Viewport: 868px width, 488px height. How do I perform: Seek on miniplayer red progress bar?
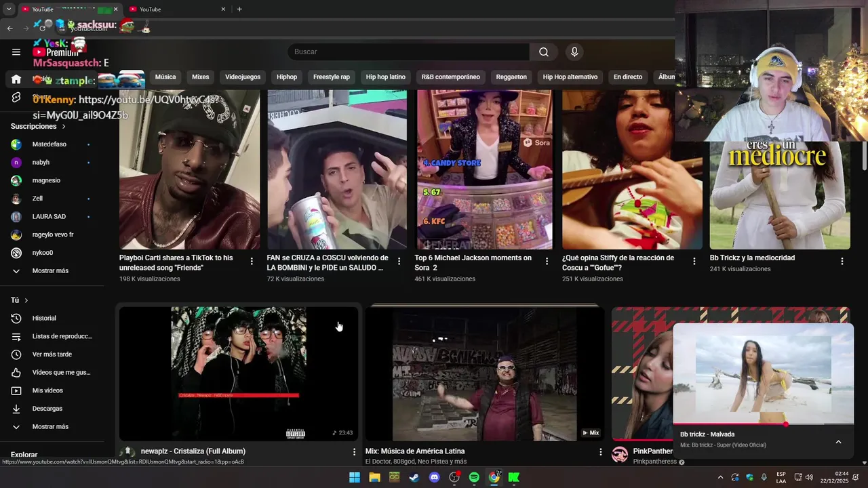click(x=764, y=424)
